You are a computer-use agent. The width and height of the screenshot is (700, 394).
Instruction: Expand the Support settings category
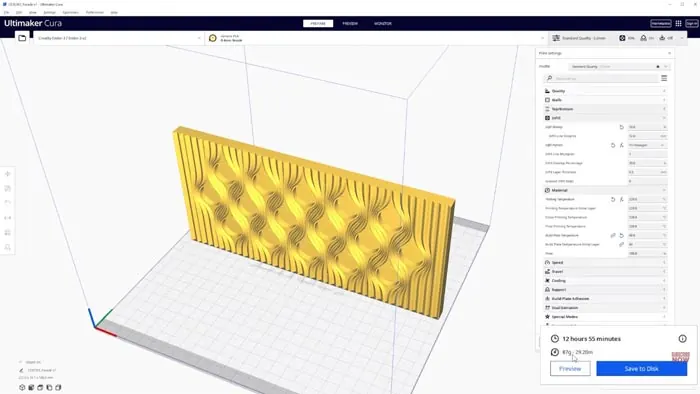605,290
